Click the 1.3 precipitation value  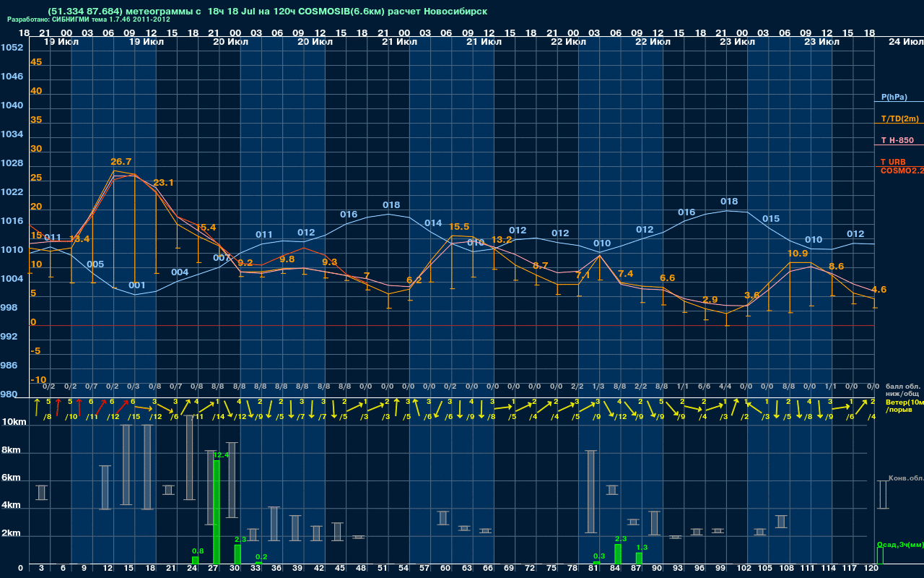642,548
